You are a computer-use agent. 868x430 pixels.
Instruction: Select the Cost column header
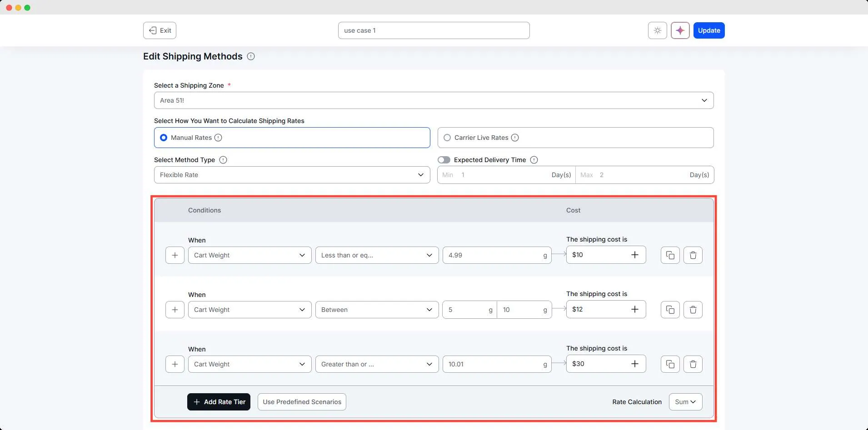(572, 210)
